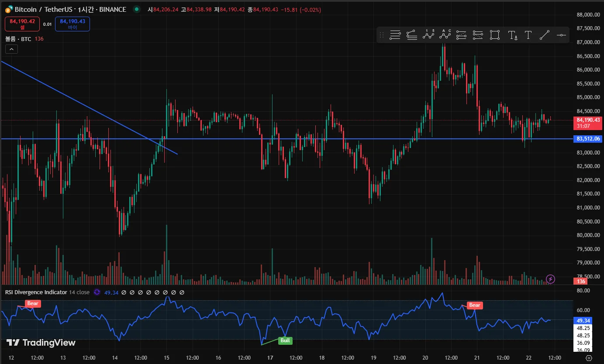This screenshot has width=604, height=364.
Task: Grab the drawing toolbar drag handle dots
Action: point(382,35)
